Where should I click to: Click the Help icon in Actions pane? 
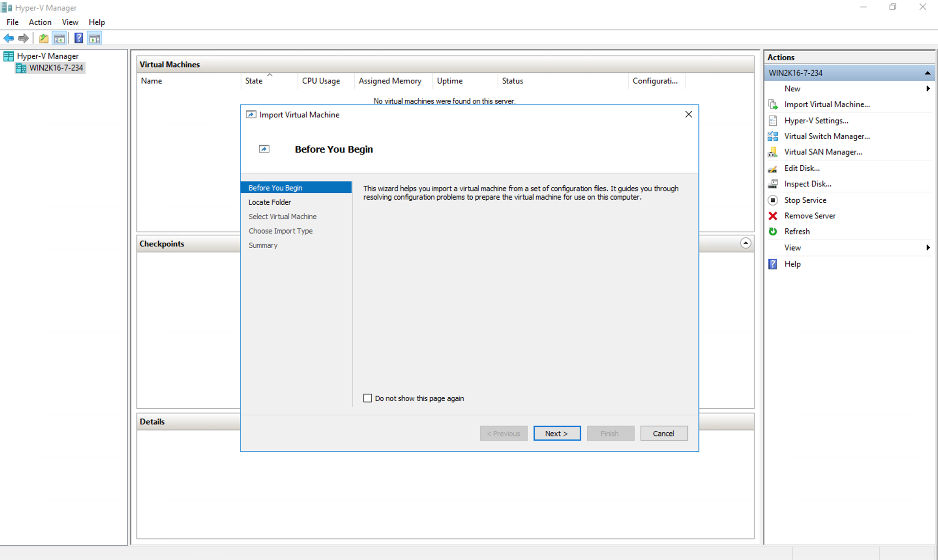coord(773,264)
